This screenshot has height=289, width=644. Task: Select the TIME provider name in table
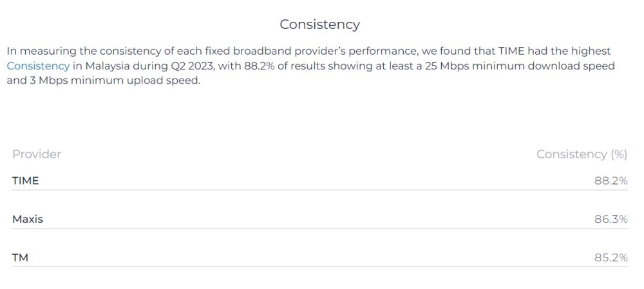click(26, 181)
